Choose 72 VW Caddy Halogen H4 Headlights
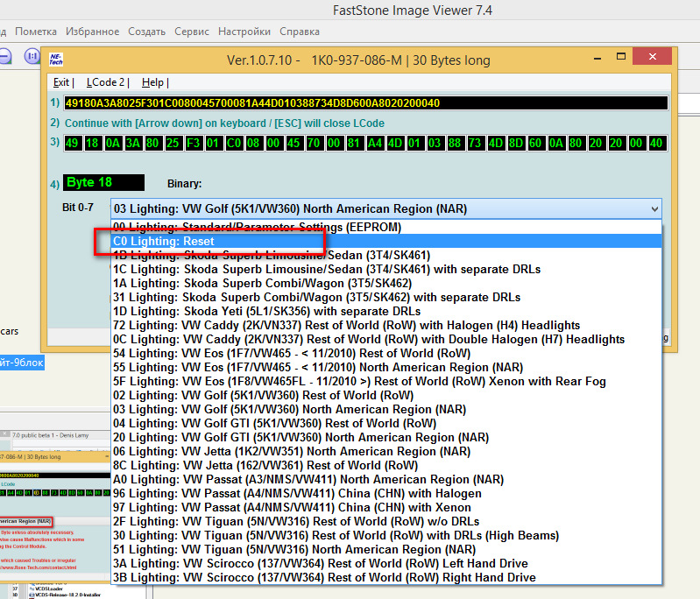 click(386, 325)
